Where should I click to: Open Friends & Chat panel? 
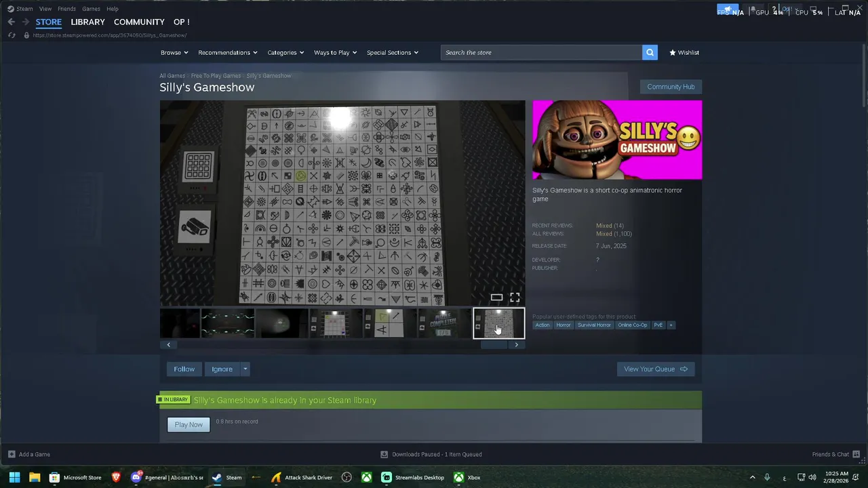coord(835,454)
